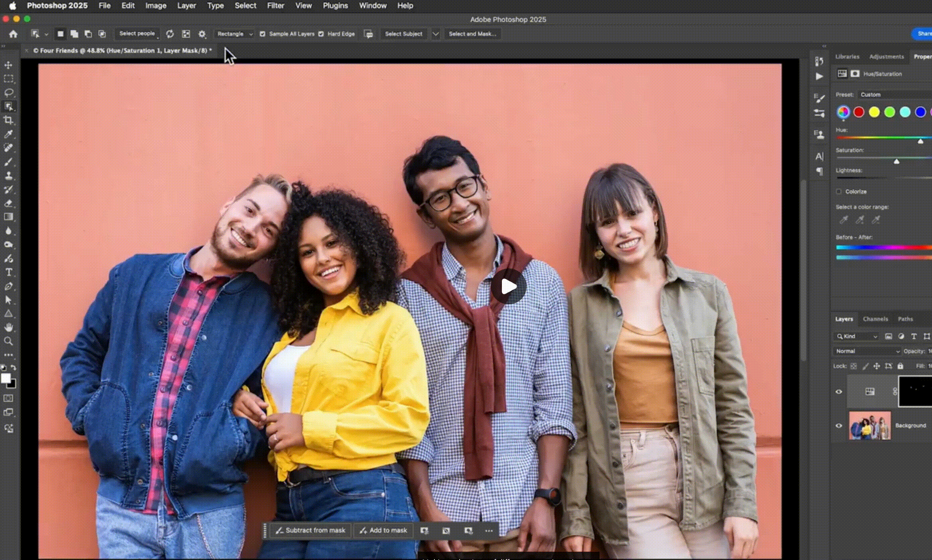Open the Rectangle mode dropdown
The image size is (932, 560).
pos(234,34)
